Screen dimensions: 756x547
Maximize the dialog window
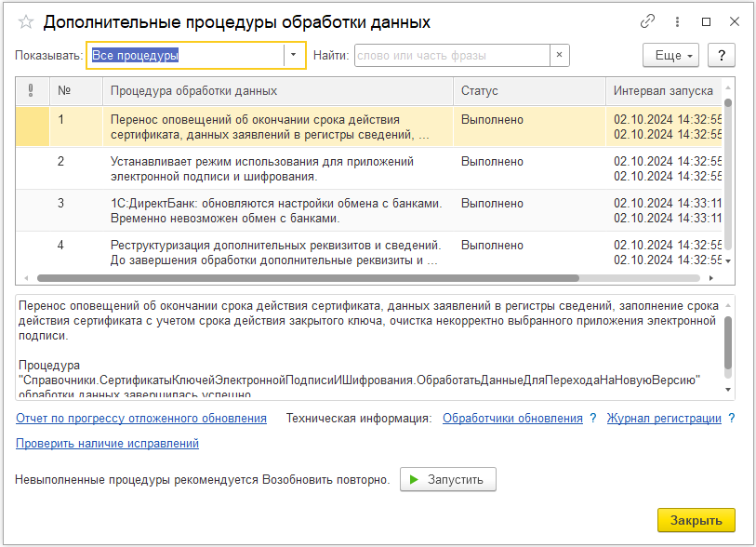click(706, 21)
